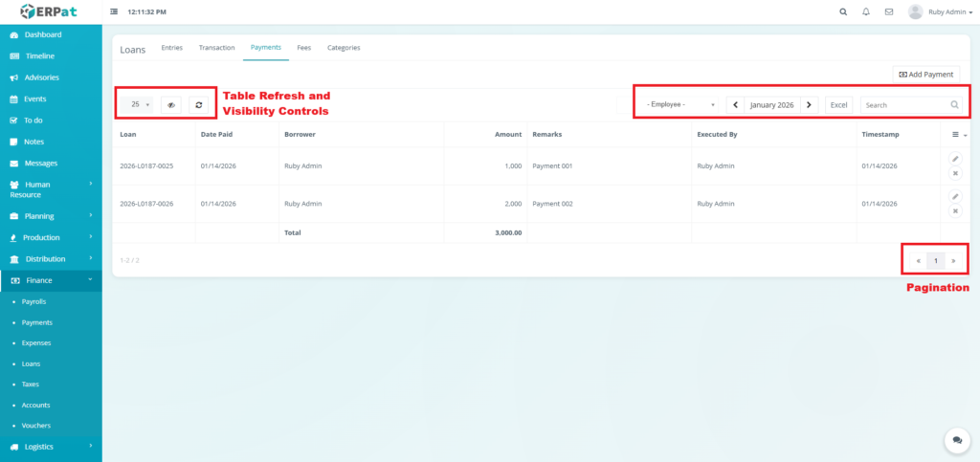Go to next month arrow
Image resolution: width=980 pixels, height=462 pixels.
point(809,104)
